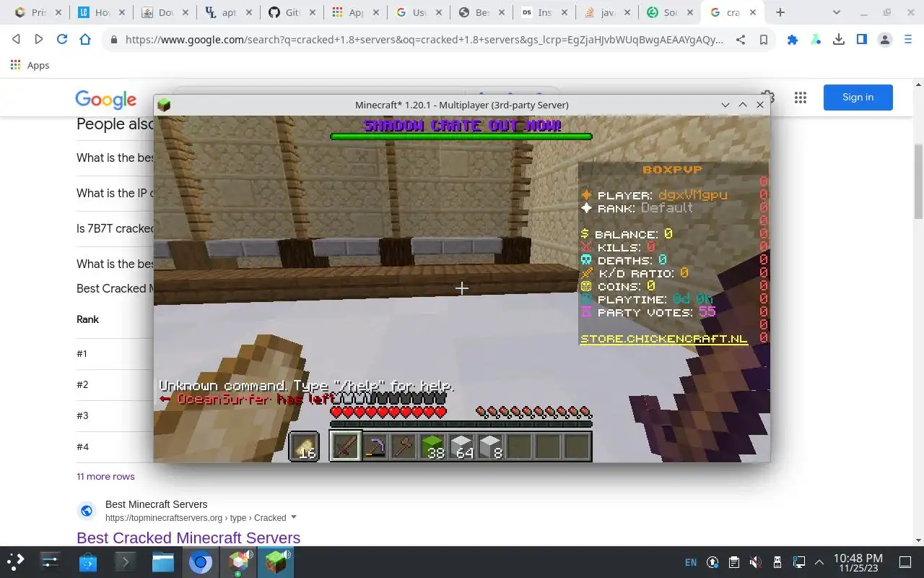Switch to the 'Ins' tab
Screen dimensions: 924x578
pos(546,12)
